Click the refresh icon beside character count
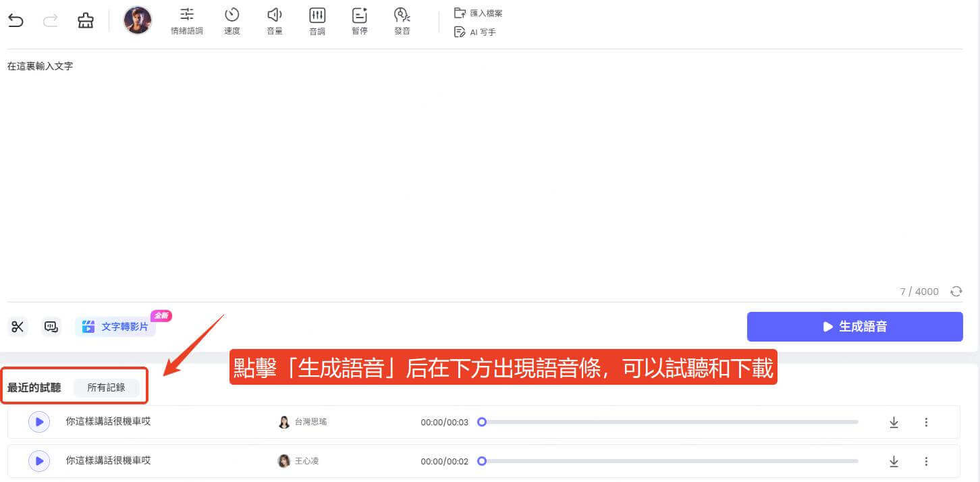This screenshot has width=980, height=482. [956, 292]
